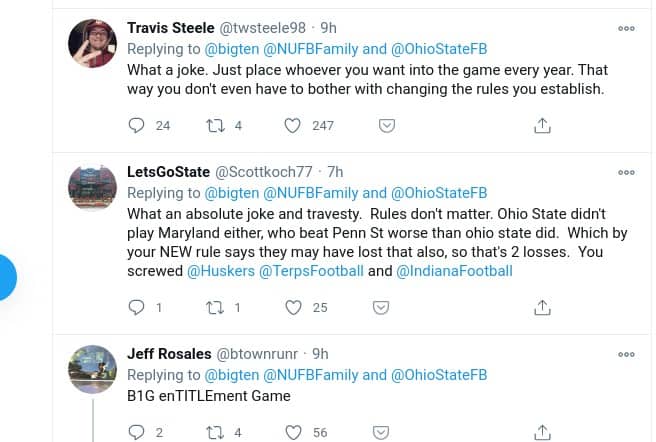Save Travis Steele's tweet with pocket icon
This screenshot has height=442, width=656.
pos(386,126)
